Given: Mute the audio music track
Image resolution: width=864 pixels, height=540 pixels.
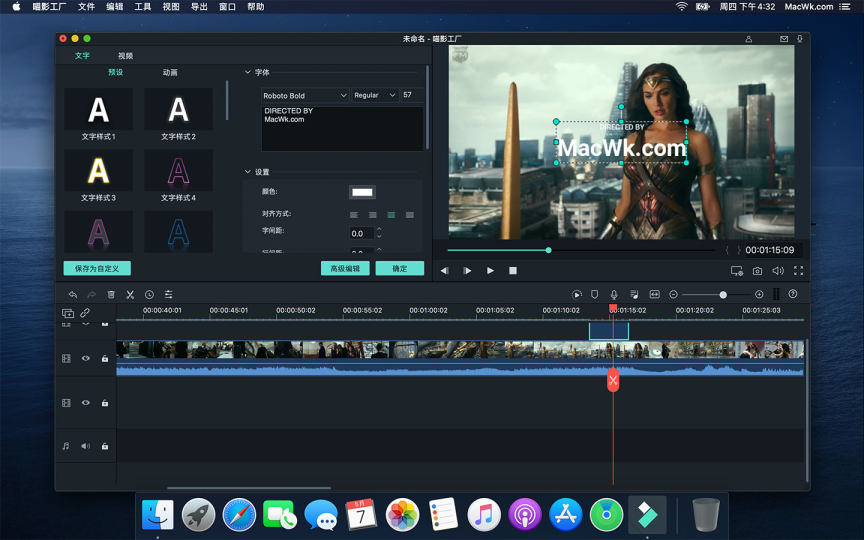Looking at the screenshot, I should (x=85, y=446).
